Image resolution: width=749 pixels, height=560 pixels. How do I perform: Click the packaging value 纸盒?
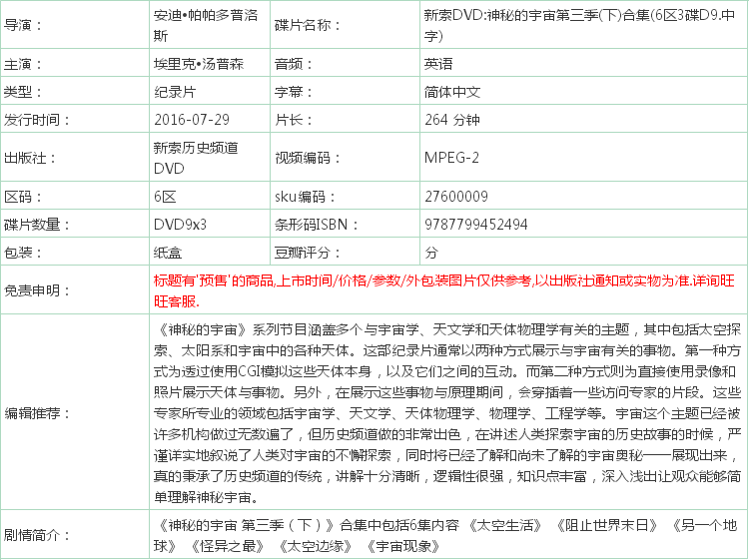pos(167,253)
